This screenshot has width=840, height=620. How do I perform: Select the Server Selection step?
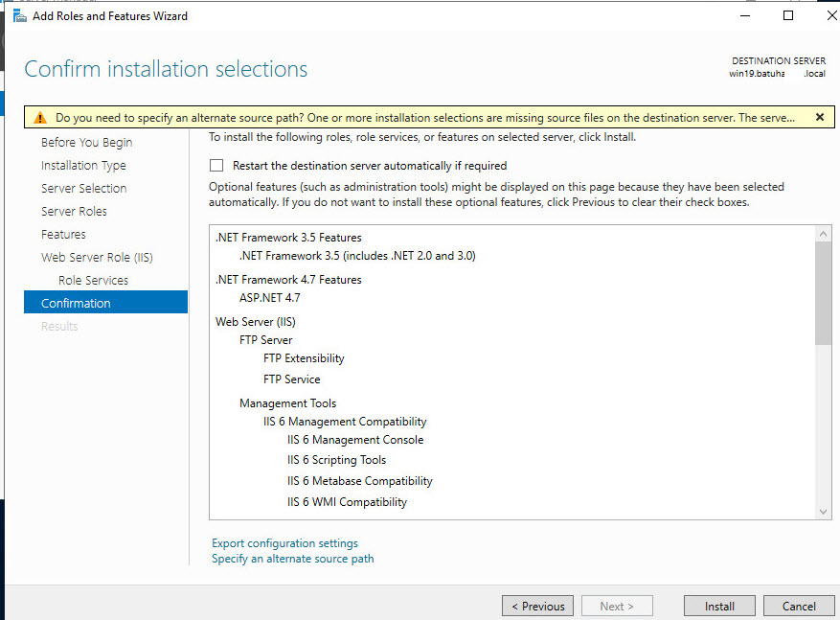(83, 189)
